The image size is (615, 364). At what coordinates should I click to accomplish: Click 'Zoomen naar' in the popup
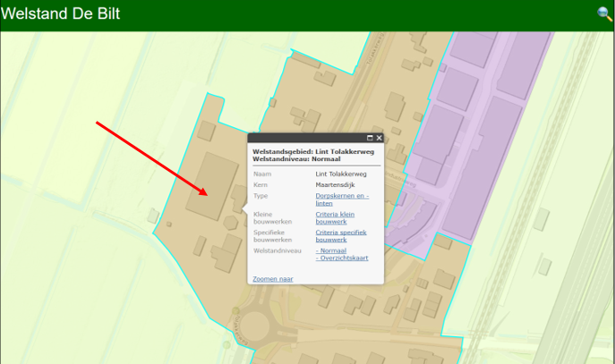(273, 279)
